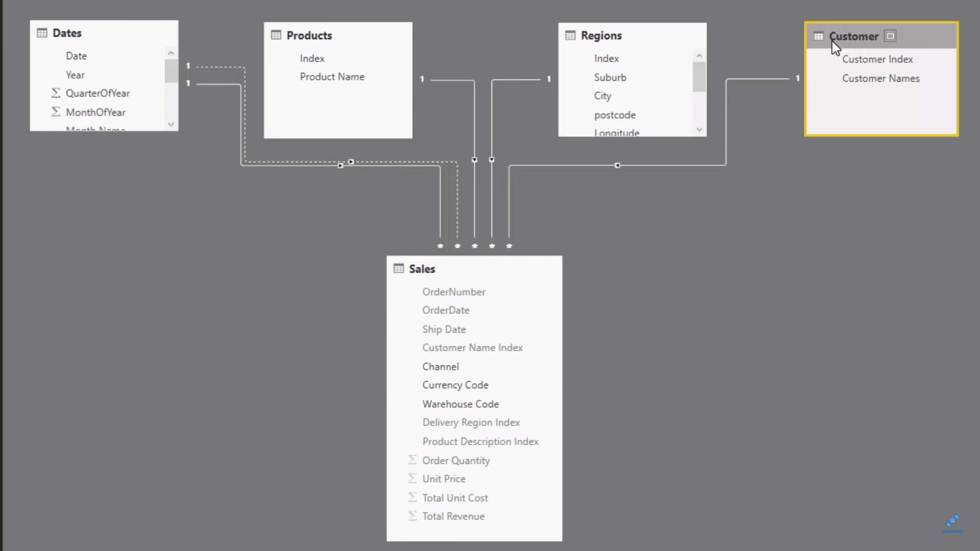
Task: Click the Customer table icon
Action: [818, 36]
